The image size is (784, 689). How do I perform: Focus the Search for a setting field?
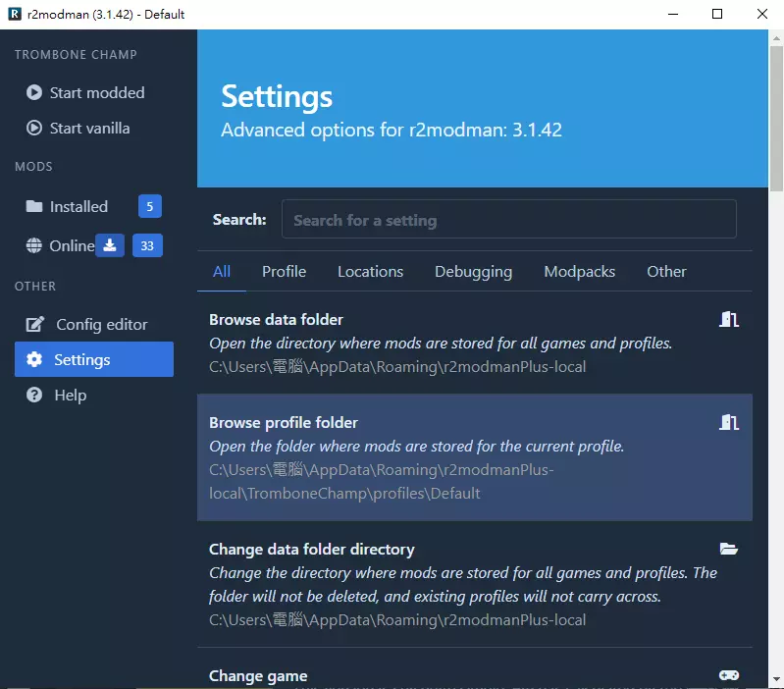tap(508, 220)
